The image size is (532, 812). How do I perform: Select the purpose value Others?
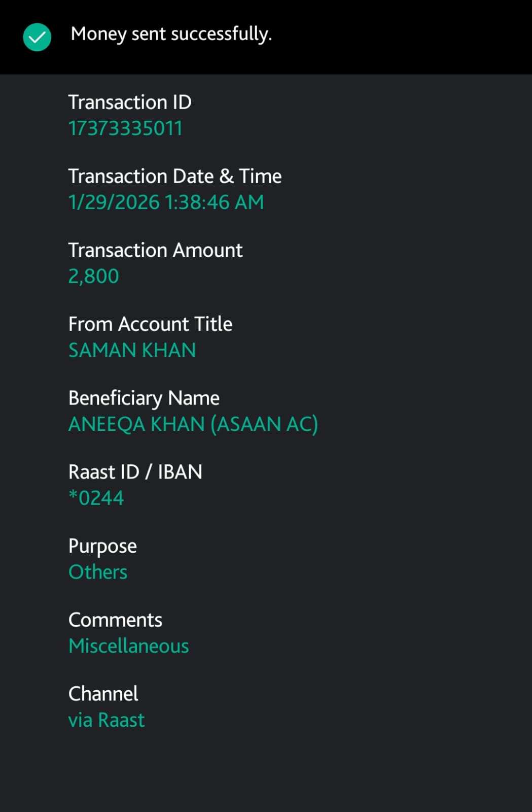pos(98,572)
